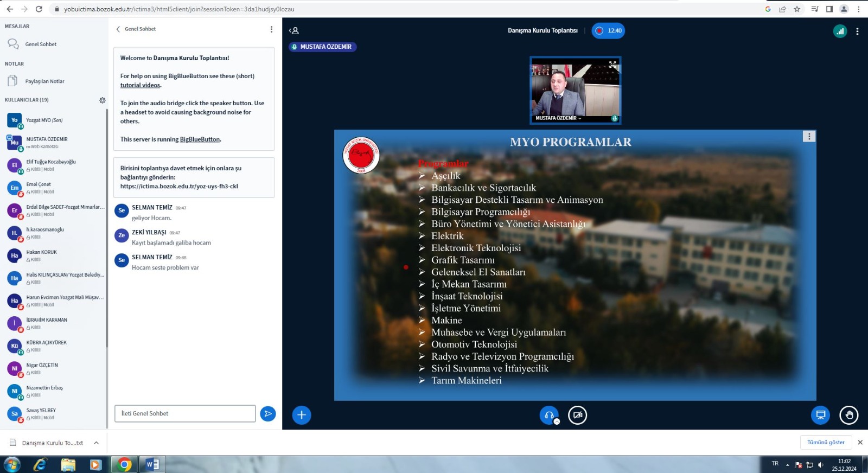Toggle user list panel visibility
The height and width of the screenshot is (473, 868).
click(x=294, y=31)
